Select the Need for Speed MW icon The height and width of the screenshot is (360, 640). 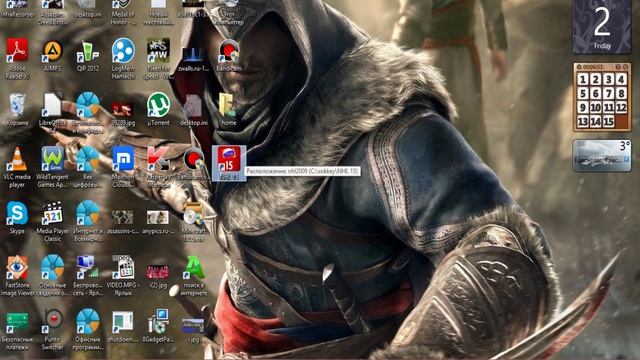tap(158, 51)
